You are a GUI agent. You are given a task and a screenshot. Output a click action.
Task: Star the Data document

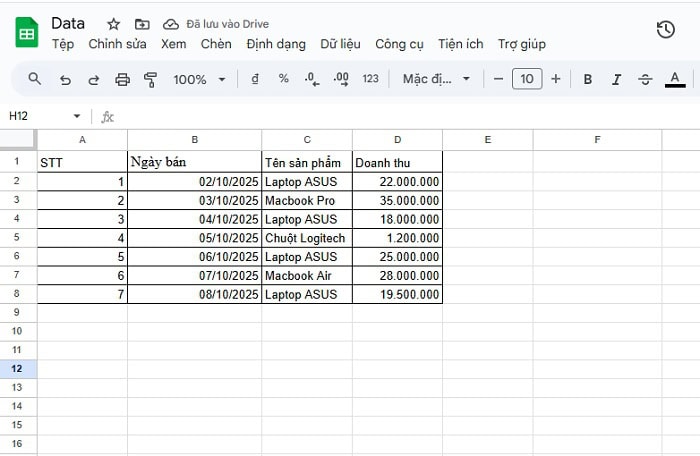coord(113,24)
